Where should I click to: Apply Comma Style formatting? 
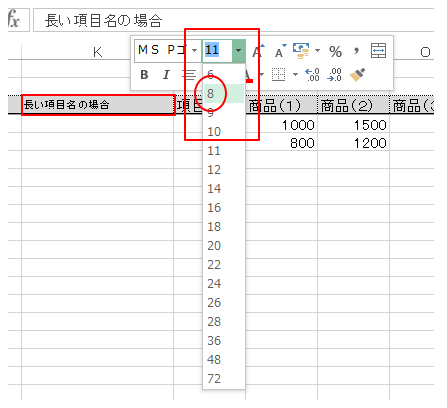357,51
